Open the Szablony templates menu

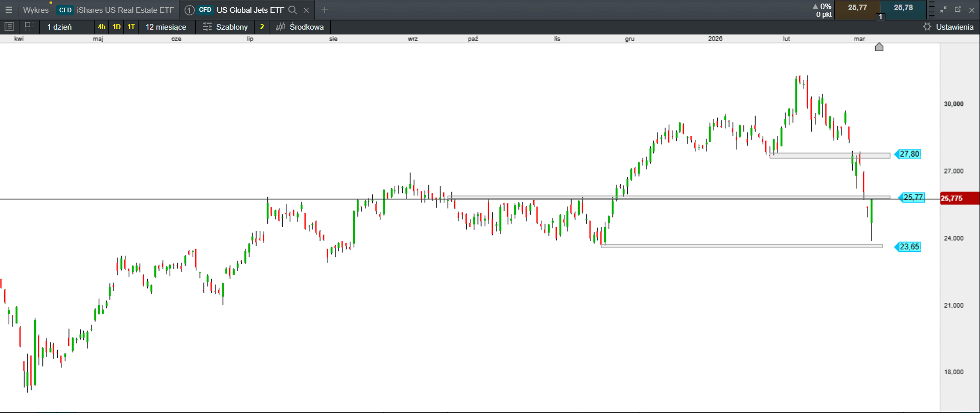pos(225,27)
